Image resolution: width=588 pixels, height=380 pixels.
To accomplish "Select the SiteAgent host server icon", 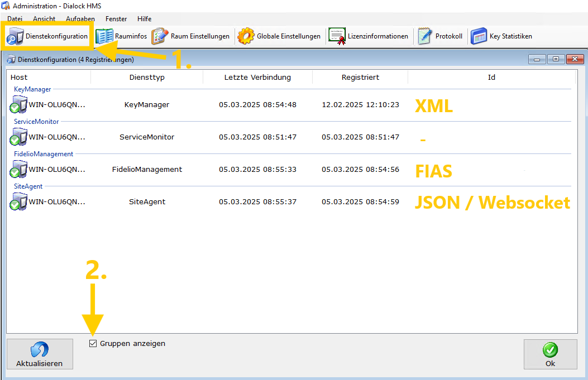I will pyautogui.click(x=18, y=201).
